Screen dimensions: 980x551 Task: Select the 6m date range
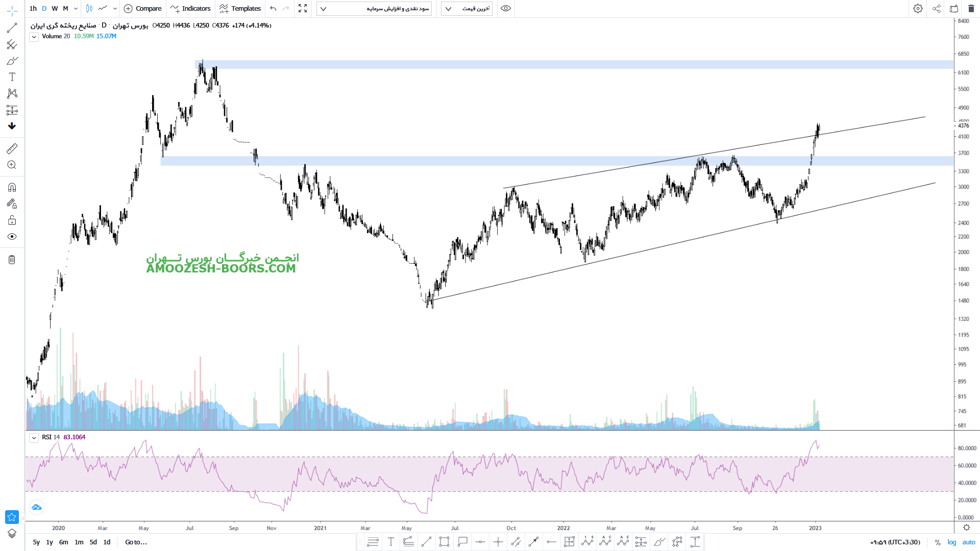[63, 542]
